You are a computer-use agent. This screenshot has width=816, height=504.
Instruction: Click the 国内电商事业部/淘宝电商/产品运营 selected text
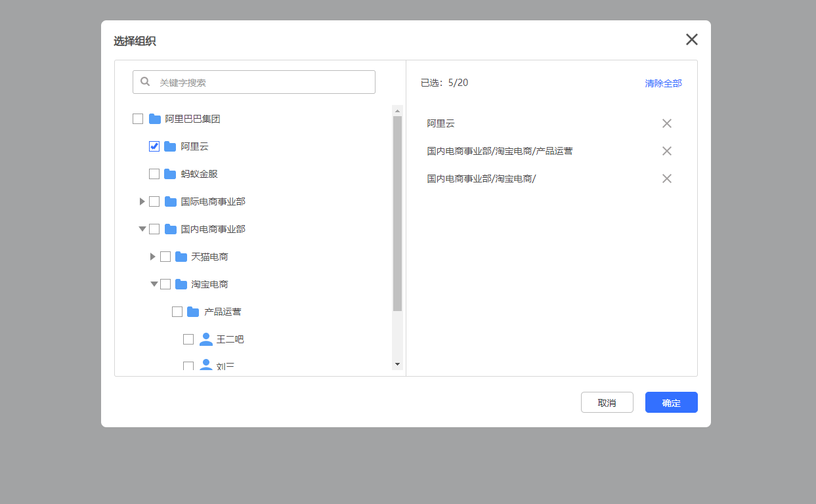click(x=500, y=151)
